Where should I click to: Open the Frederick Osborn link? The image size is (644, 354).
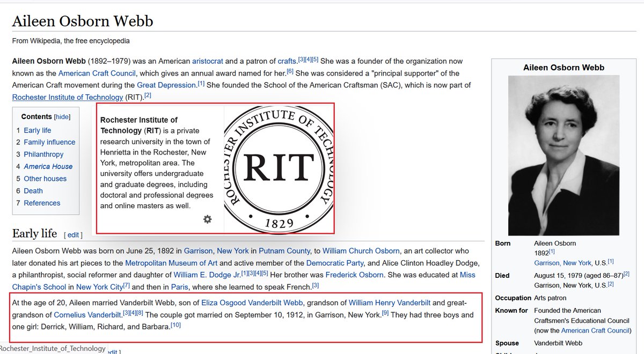[x=355, y=275]
